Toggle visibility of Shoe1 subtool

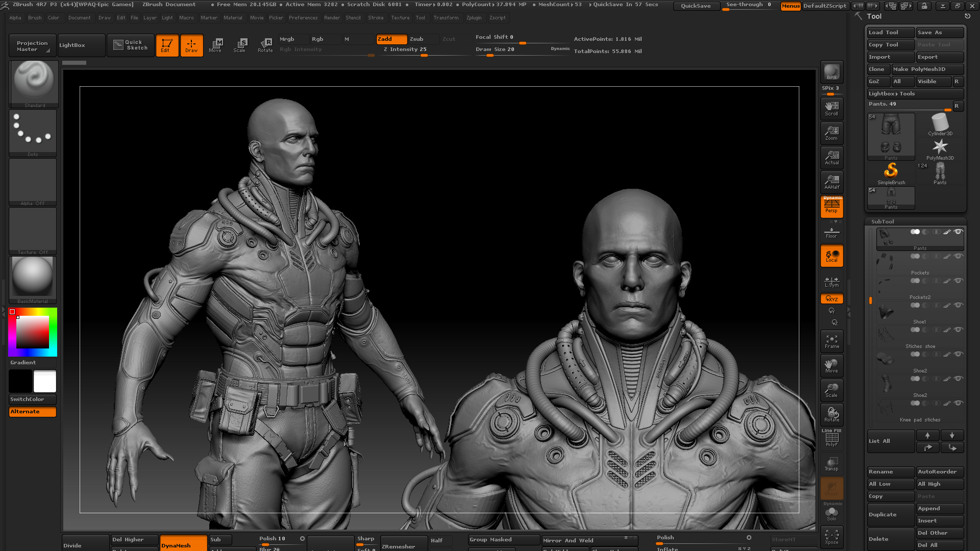pyautogui.click(x=958, y=305)
